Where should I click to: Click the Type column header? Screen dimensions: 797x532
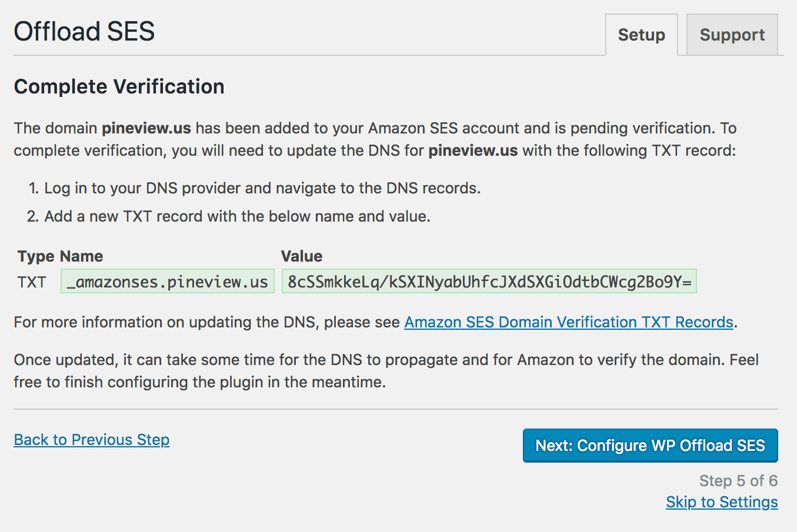(x=36, y=256)
